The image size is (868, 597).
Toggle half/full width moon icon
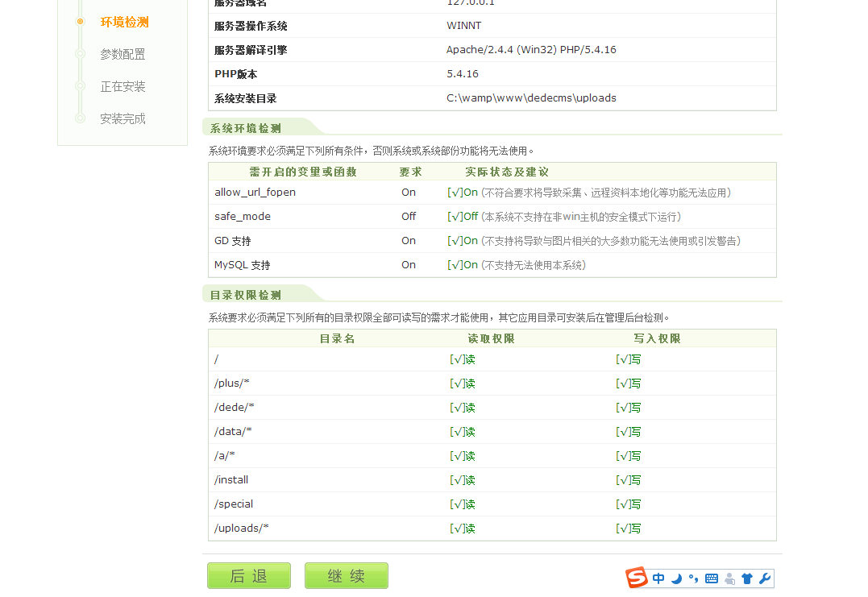pos(677,578)
